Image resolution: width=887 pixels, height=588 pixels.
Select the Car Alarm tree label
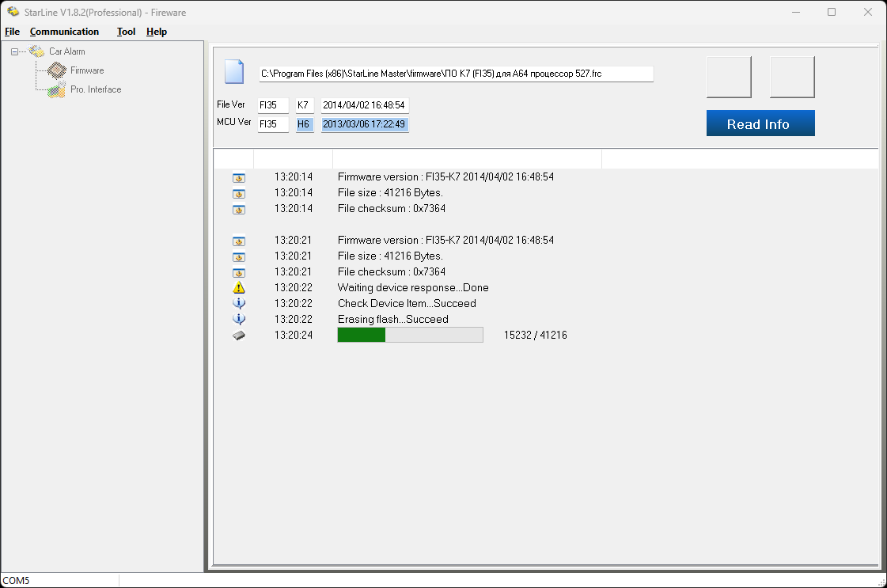[x=66, y=51]
